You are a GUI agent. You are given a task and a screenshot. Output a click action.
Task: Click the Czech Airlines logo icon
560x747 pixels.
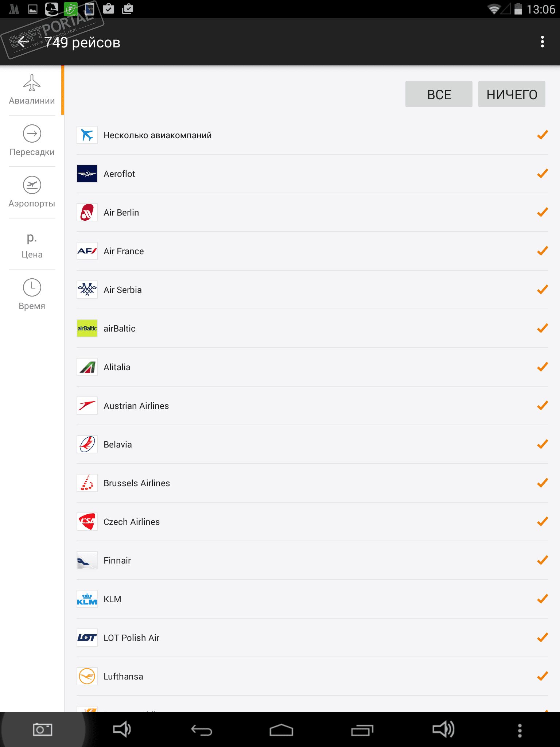[87, 522]
